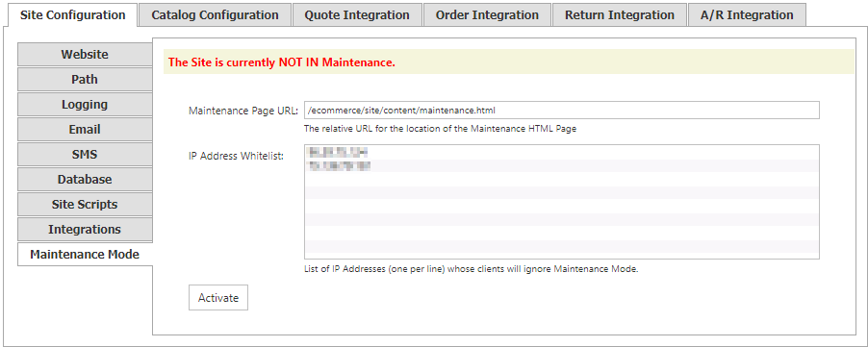Open the Order Integration tab
This screenshot has height=347, width=868.
(x=487, y=15)
